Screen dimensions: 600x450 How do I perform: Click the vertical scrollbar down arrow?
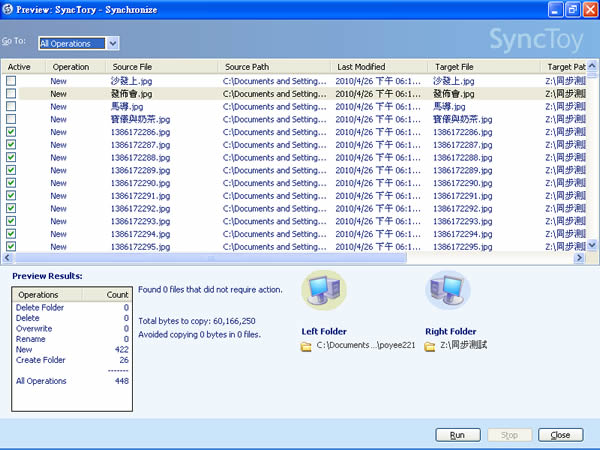pyautogui.click(x=592, y=245)
